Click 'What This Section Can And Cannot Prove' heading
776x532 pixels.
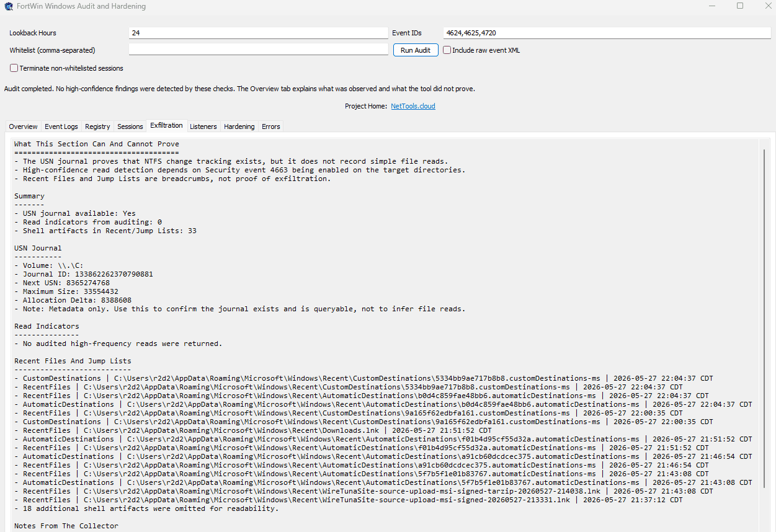click(97, 144)
